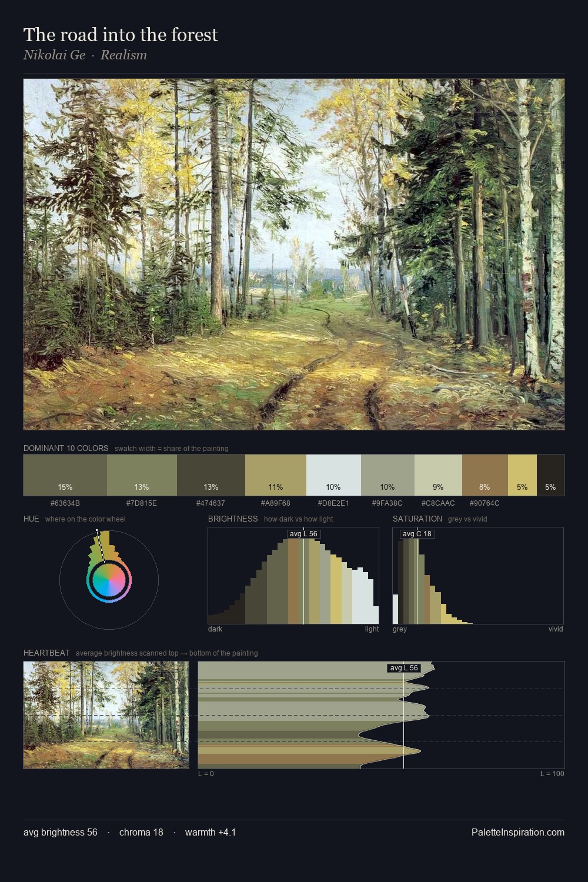
Task: Click the Saturation histogram chart
Action: 478,576
